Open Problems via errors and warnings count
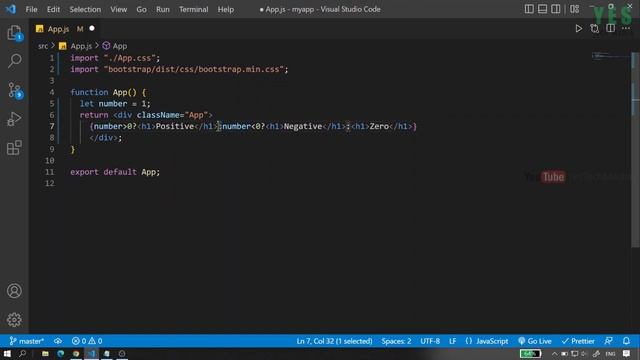 [x=87, y=341]
